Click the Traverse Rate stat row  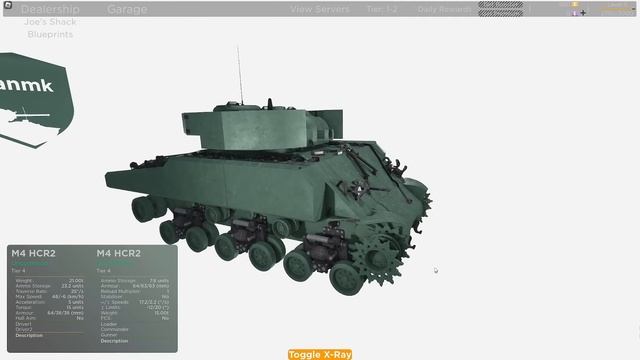coord(49,291)
